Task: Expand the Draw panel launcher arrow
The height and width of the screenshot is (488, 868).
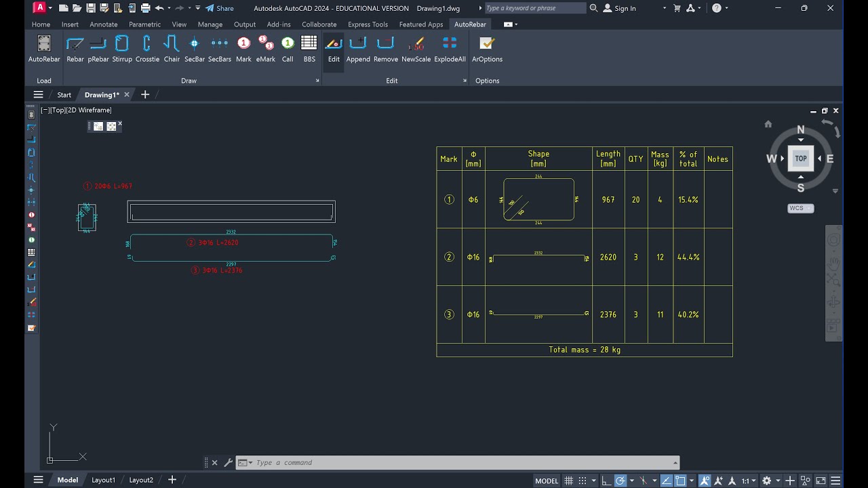Action: 317,81
